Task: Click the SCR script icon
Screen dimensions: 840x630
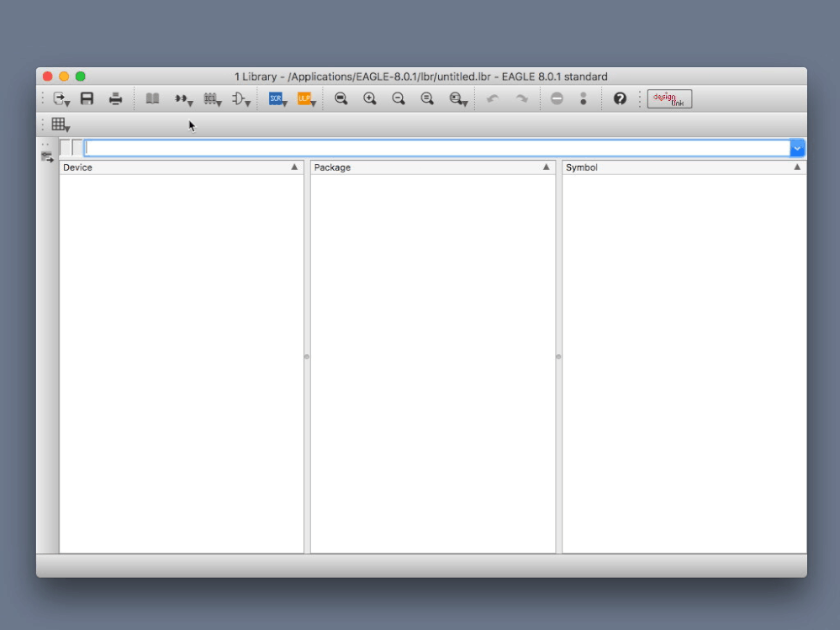Action: [x=277, y=98]
